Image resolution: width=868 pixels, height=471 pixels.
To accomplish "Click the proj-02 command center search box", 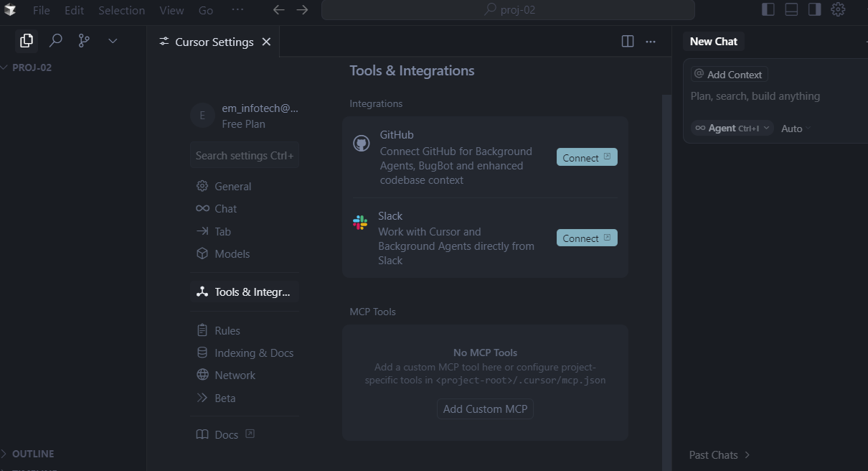I will (x=508, y=10).
